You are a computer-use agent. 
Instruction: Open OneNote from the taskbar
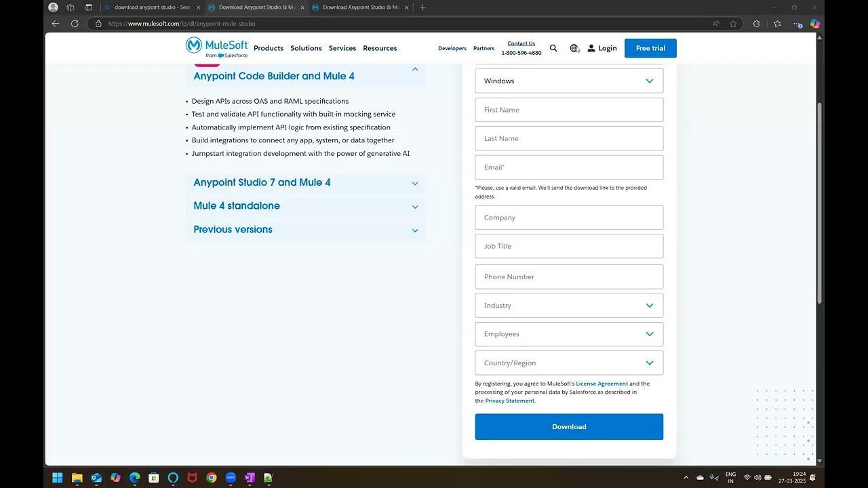[x=250, y=478]
